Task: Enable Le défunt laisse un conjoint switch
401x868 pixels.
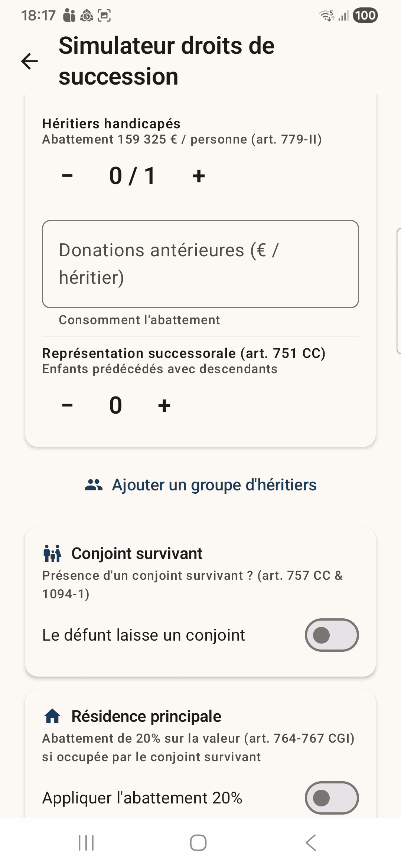Action: click(332, 635)
